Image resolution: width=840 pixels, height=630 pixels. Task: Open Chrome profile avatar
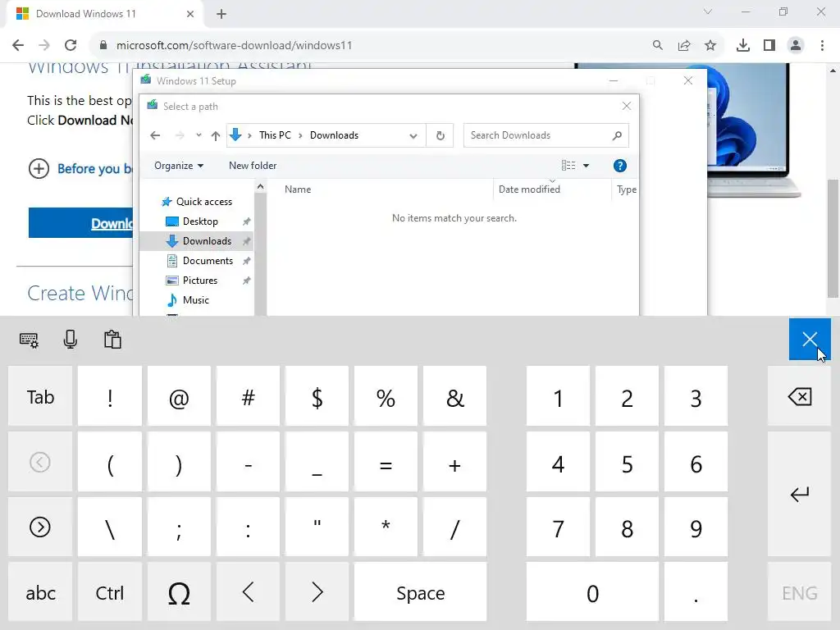796,46
